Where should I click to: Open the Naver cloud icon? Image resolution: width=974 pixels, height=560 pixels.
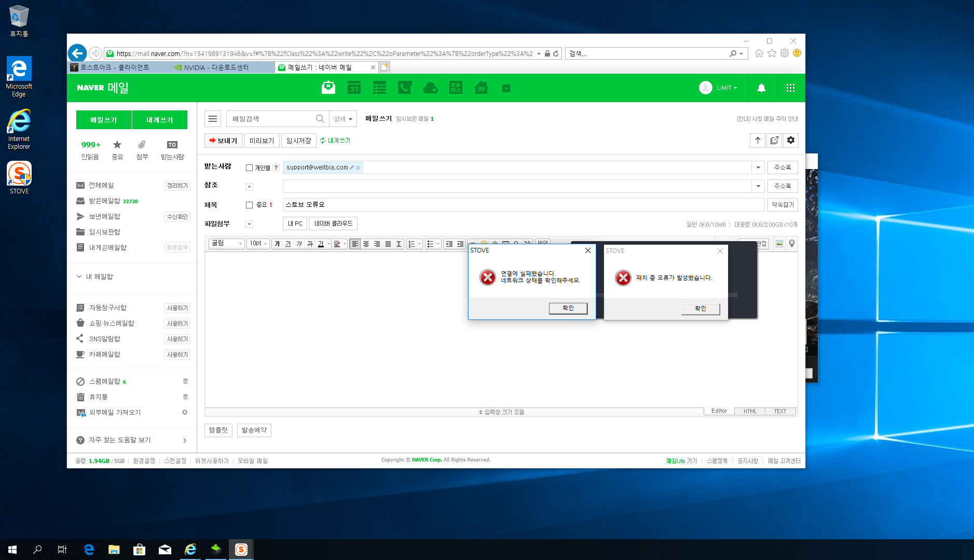click(x=430, y=88)
